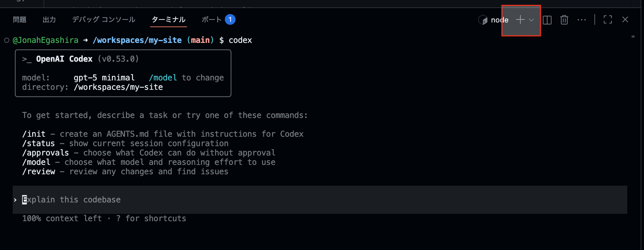
Task: Switch to the 問題 tab
Action: point(19,19)
